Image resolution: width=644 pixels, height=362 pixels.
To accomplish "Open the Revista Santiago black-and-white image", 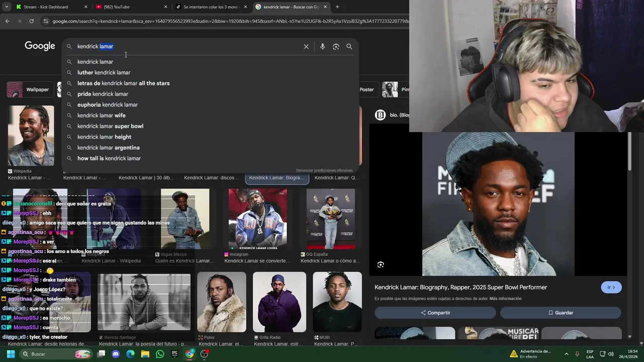I will point(144,302).
